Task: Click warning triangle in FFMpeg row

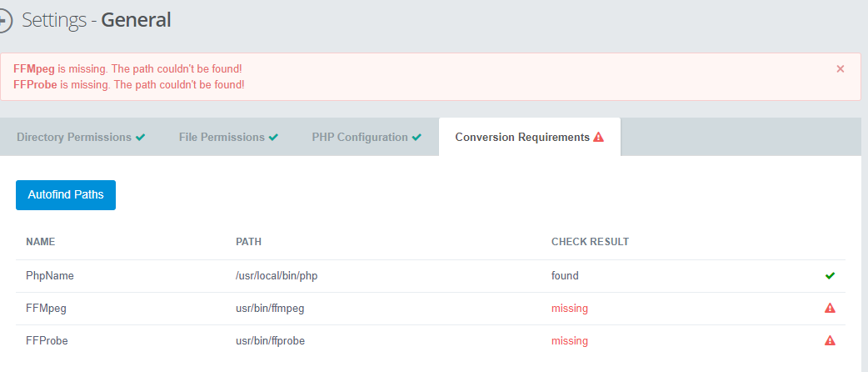Action: click(x=830, y=308)
